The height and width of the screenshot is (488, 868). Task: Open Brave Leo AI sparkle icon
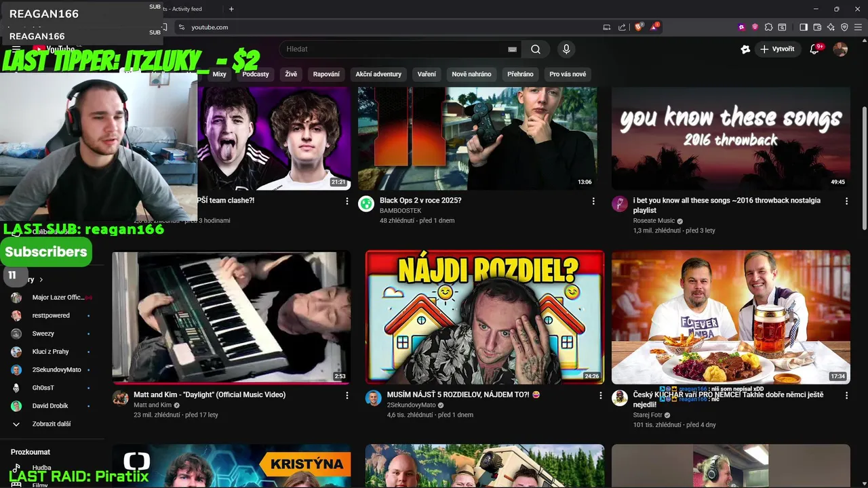tap(831, 27)
